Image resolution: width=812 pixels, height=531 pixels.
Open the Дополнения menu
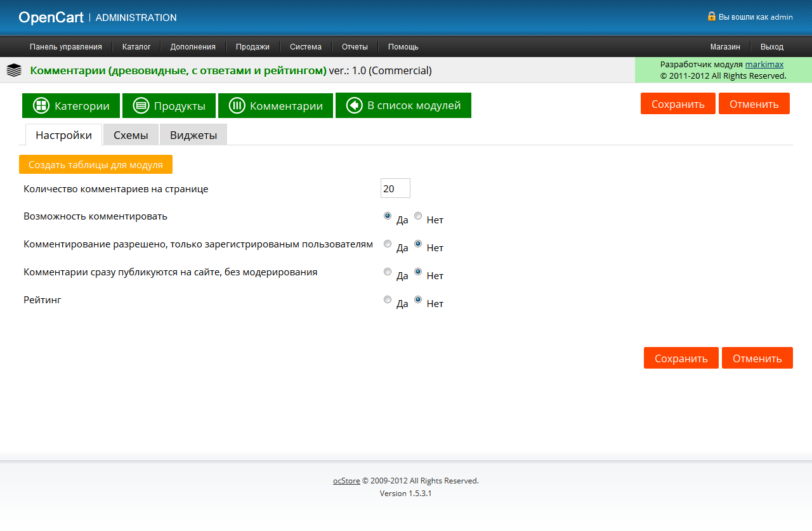(x=193, y=46)
